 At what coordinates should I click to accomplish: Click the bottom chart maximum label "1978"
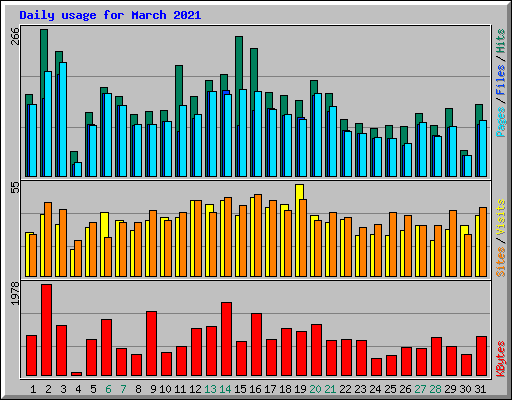15,293
